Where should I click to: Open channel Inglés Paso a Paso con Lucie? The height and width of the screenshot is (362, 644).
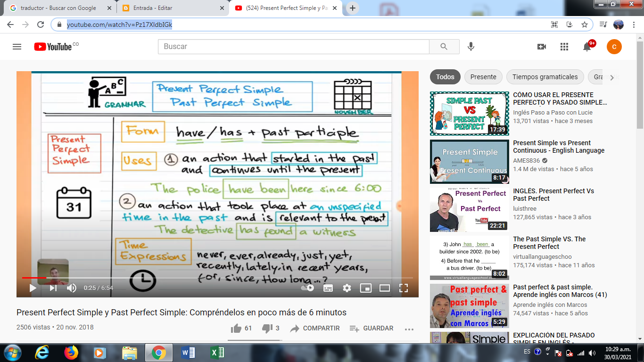coord(553,113)
